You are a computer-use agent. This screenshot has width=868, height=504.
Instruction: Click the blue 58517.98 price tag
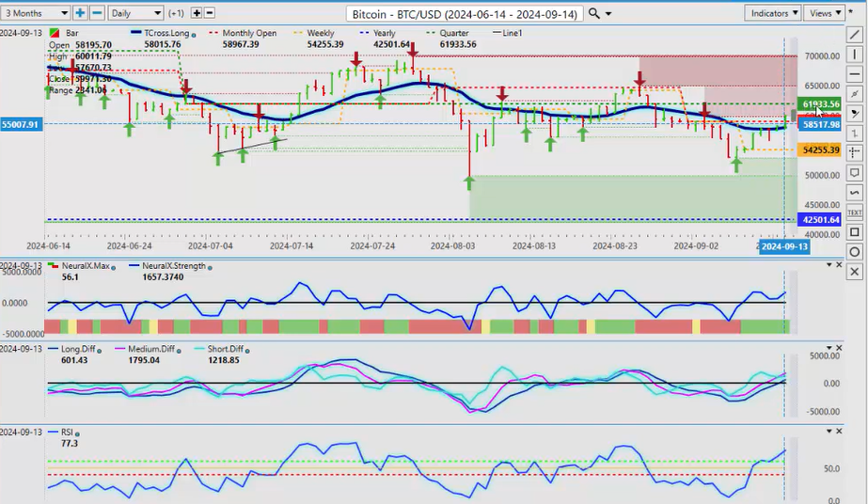click(819, 124)
